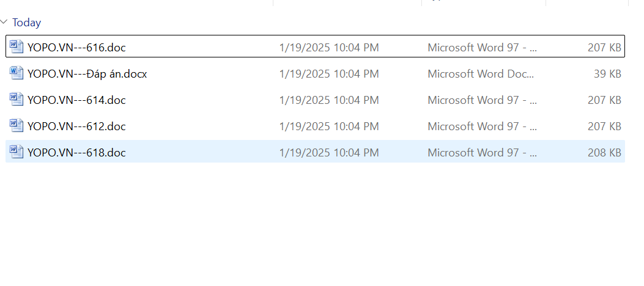Image resolution: width=644 pixels, height=286 pixels.
Task: Click the Word icon of YOPO.VN---618.doc
Action: tap(17, 152)
